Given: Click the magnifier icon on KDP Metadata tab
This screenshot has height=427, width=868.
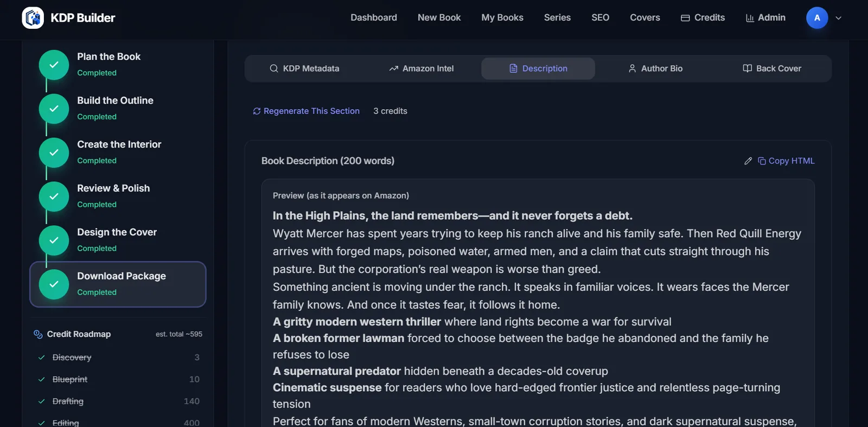Looking at the screenshot, I should [274, 68].
